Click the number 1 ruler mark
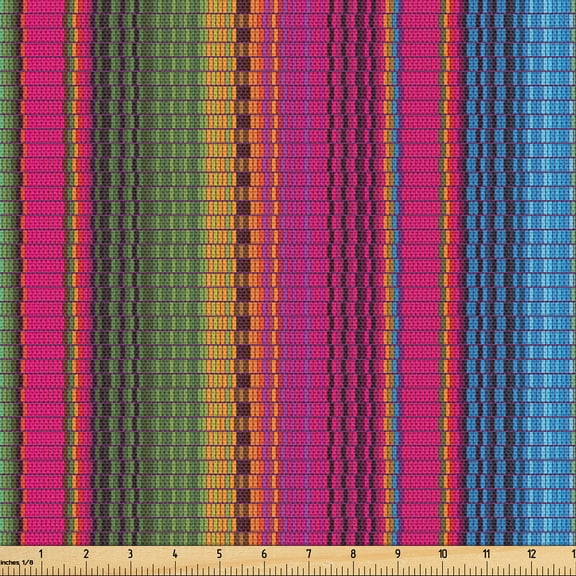The height and width of the screenshot is (576, 576). point(41,554)
